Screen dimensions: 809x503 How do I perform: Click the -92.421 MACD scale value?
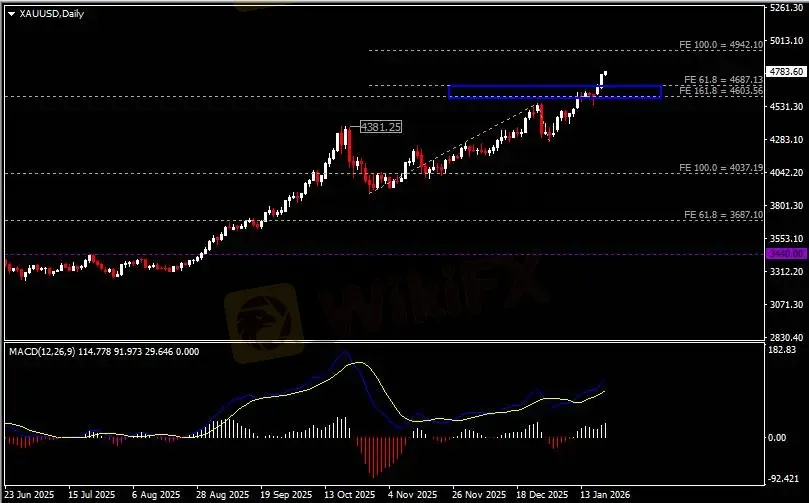(x=784, y=479)
